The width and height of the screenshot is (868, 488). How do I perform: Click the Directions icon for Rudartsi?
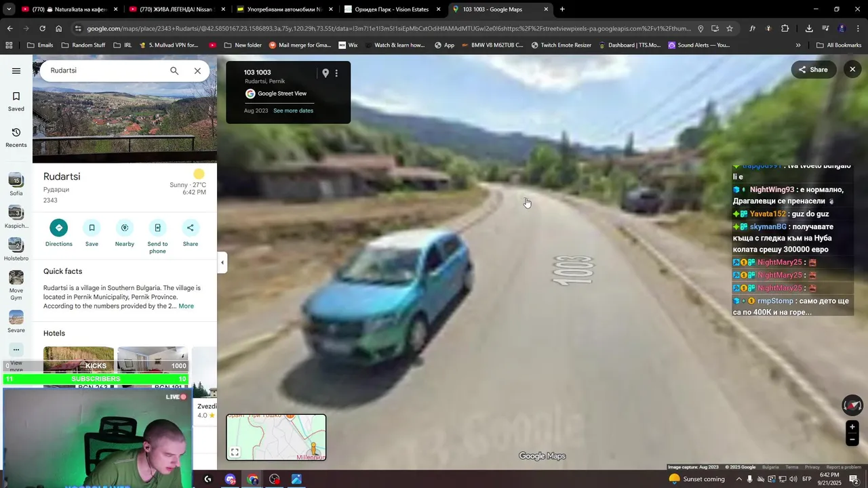(x=59, y=228)
